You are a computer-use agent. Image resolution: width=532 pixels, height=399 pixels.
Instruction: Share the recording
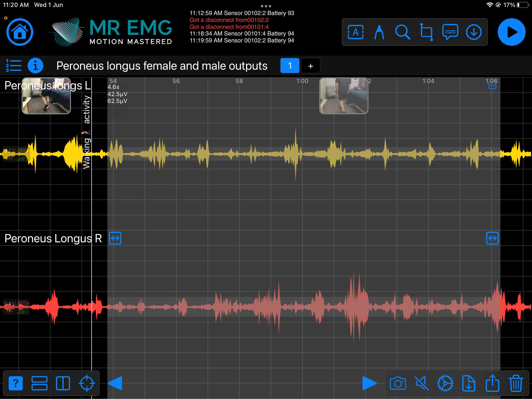[x=492, y=383]
